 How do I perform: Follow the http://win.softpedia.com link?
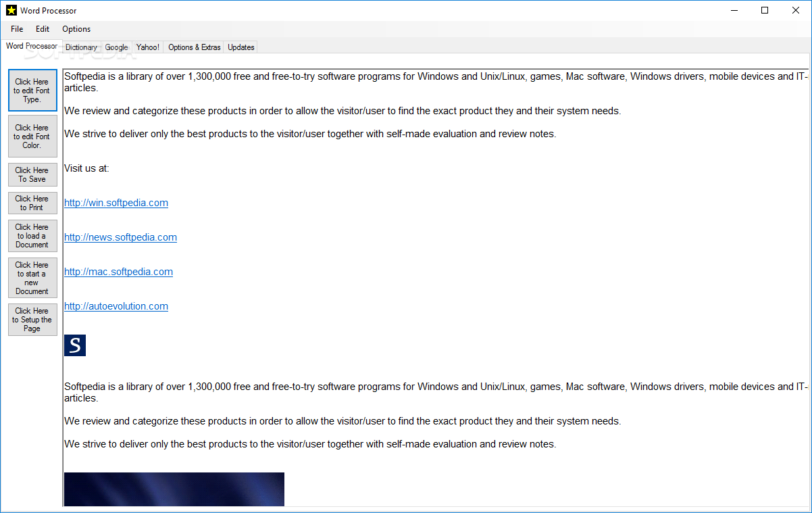pyautogui.click(x=116, y=203)
